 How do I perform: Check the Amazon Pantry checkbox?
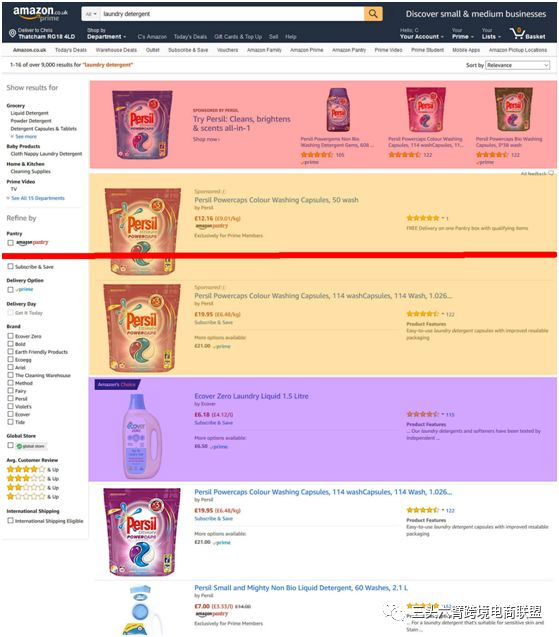point(10,243)
